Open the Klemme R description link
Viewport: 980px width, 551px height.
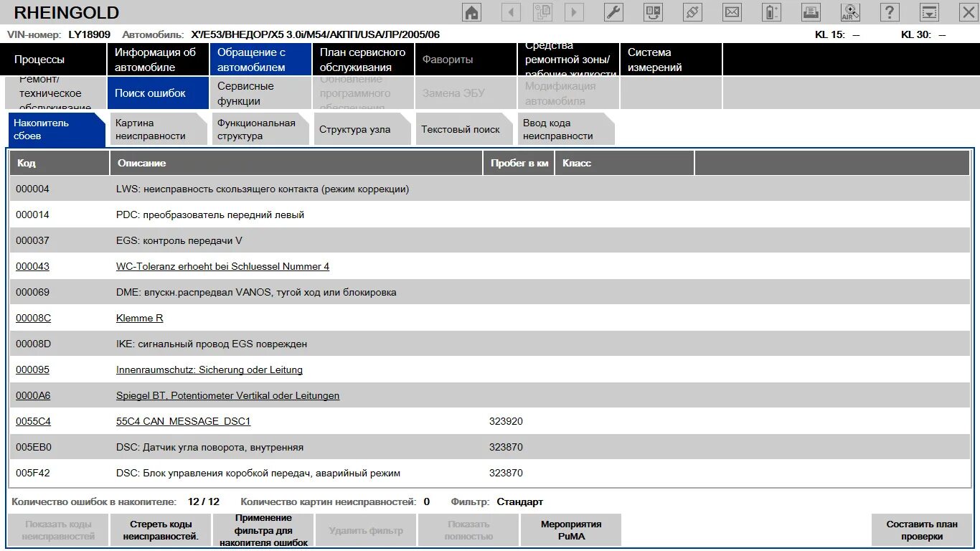coord(139,318)
